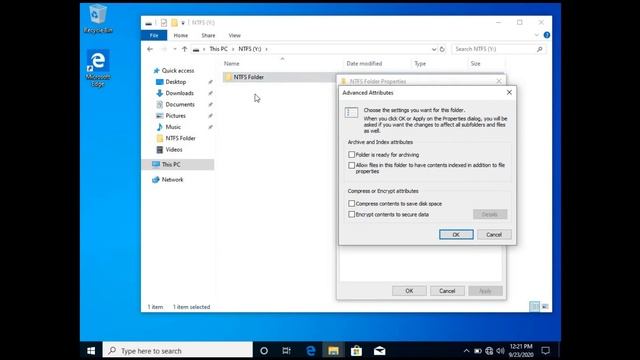Click the taskbar clock and date
Image resolution: width=640 pixels, height=360 pixels.
pyautogui.click(x=521, y=351)
